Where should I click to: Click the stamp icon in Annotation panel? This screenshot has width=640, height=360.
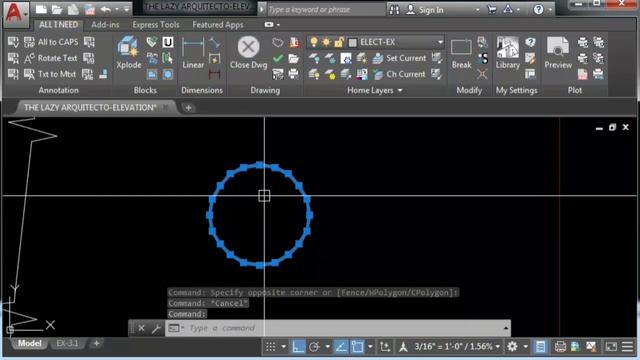[104, 74]
